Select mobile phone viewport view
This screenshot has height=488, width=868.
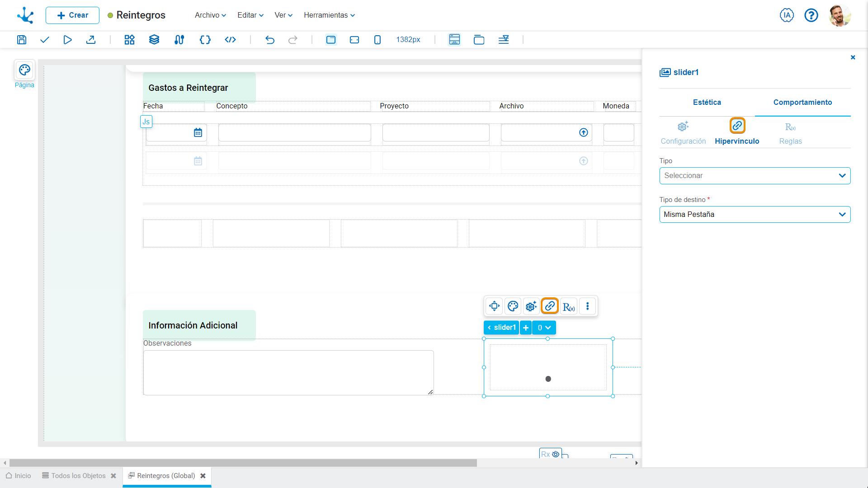(x=377, y=40)
